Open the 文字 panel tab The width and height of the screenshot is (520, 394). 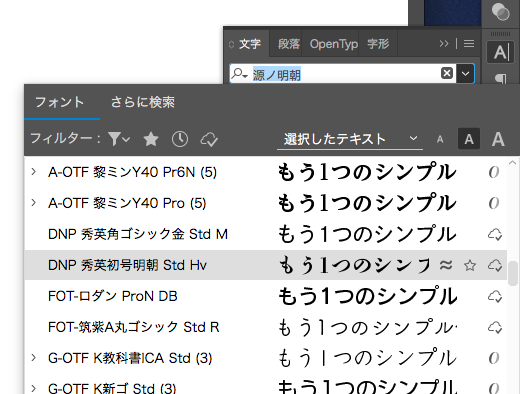[x=250, y=44]
